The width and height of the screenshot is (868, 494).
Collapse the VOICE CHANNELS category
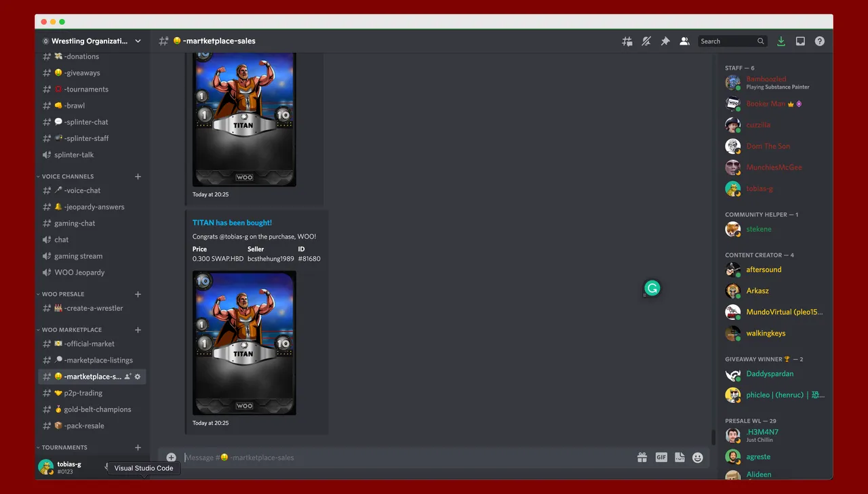click(65, 176)
